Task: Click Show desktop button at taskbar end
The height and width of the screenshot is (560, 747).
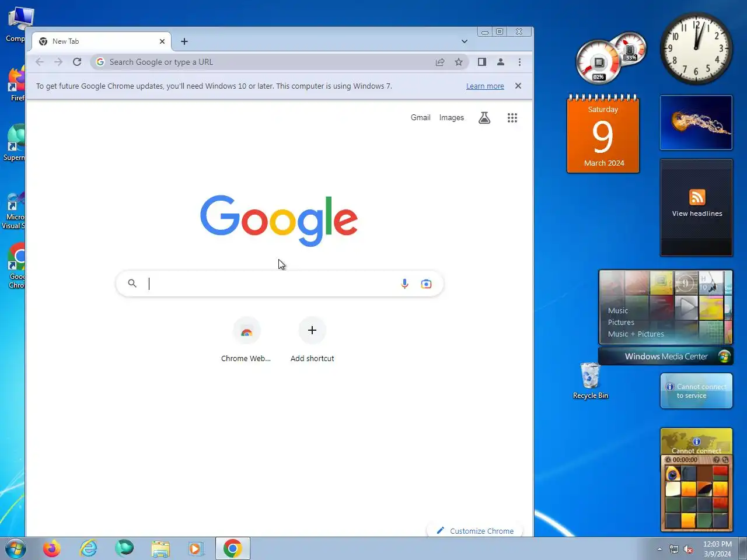Action: [x=742, y=548]
